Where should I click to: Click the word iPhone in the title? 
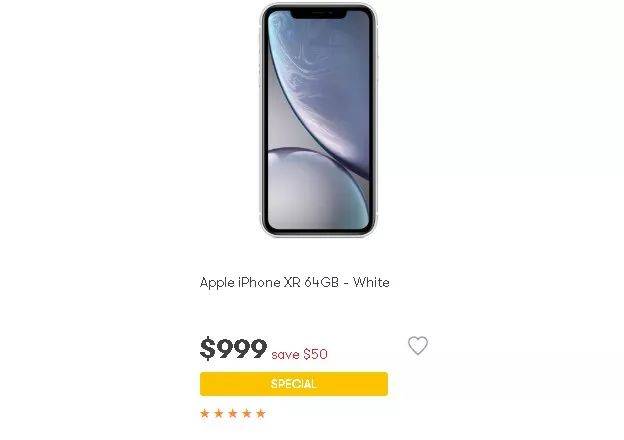tap(259, 282)
